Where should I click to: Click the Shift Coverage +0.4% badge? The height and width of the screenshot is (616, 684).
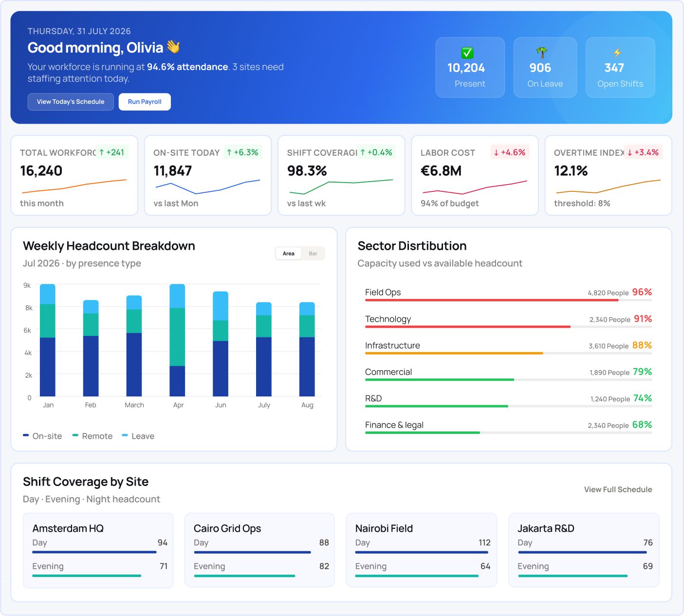point(376,152)
